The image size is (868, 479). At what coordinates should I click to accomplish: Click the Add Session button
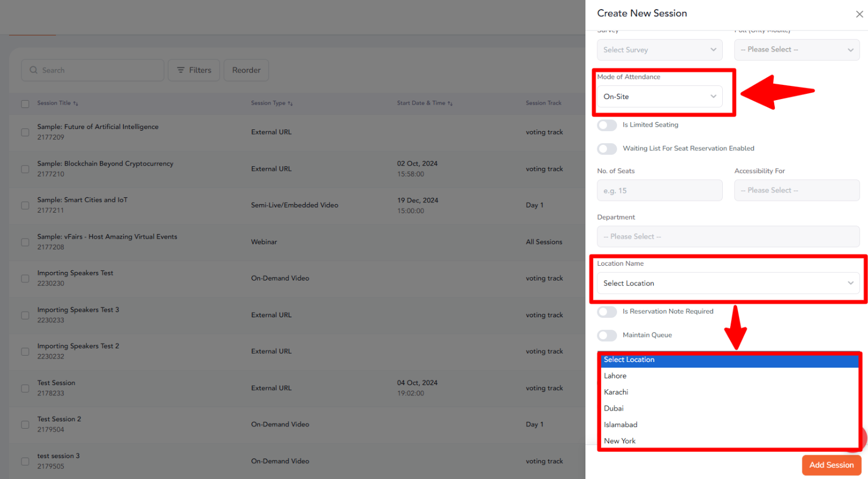(x=831, y=465)
